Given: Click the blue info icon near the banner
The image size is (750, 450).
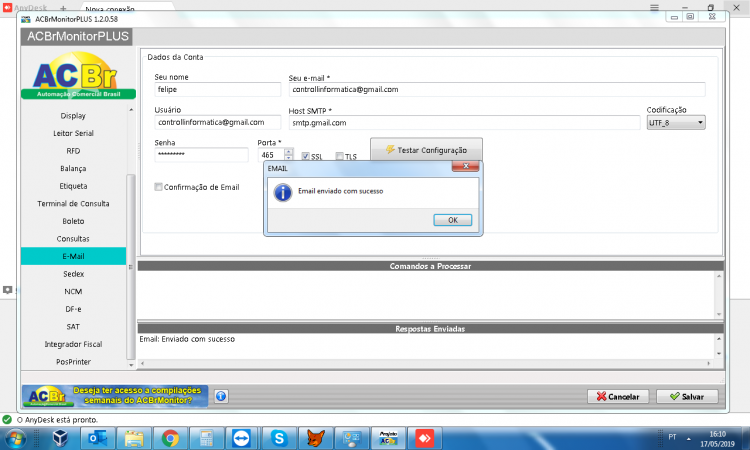Looking at the screenshot, I should click(221, 396).
